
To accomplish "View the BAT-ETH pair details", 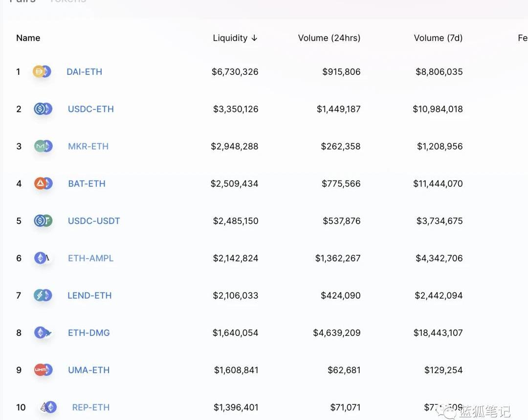I will tap(87, 184).
